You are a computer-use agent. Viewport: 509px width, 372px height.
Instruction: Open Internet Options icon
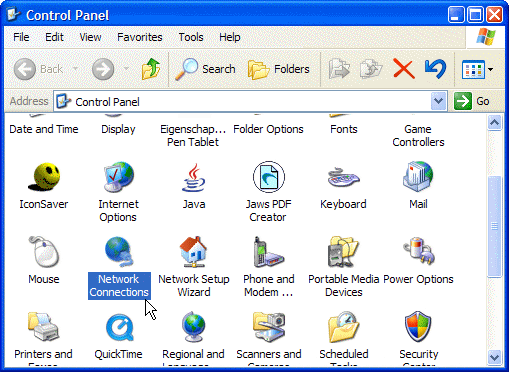(x=118, y=177)
